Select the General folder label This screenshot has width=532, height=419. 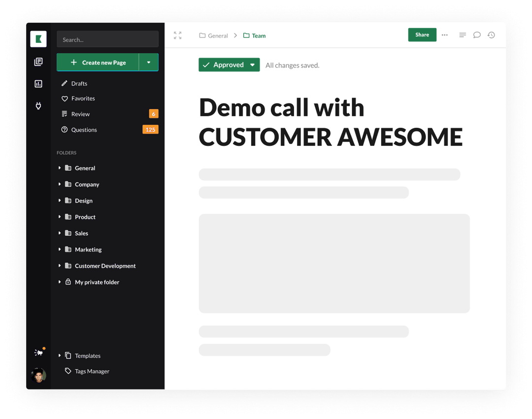pos(85,168)
